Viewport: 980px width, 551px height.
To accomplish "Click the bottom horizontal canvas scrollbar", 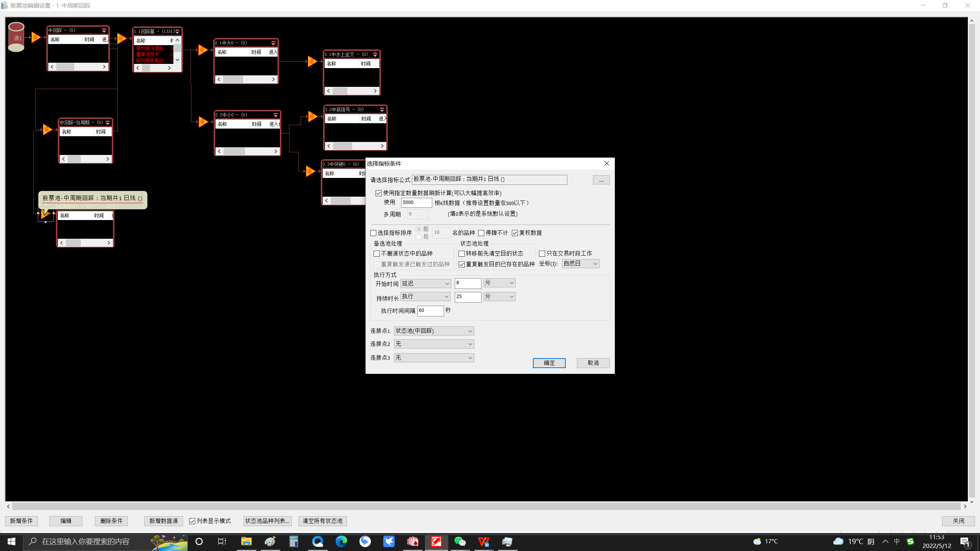I will click(x=487, y=506).
